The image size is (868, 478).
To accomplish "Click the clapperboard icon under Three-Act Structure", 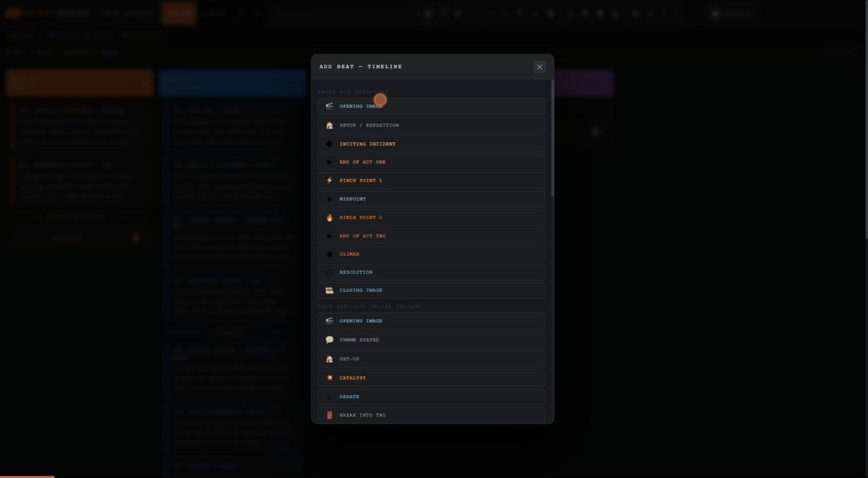I will click(329, 106).
